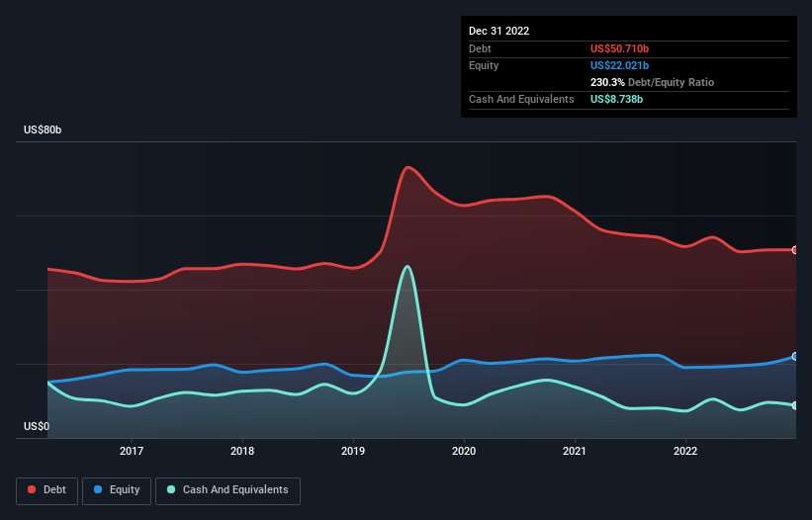
Task: Toggle Cash And Equivalents legend button
Action: tap(227, 490)
